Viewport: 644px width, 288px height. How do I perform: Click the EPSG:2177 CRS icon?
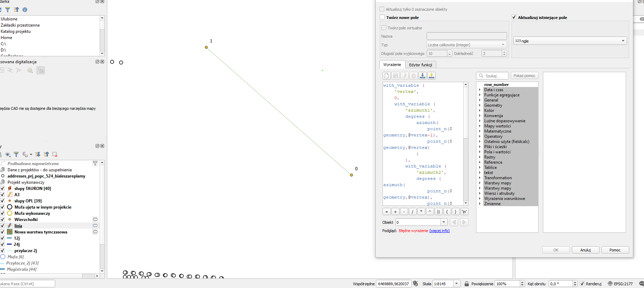coord(610,284)
